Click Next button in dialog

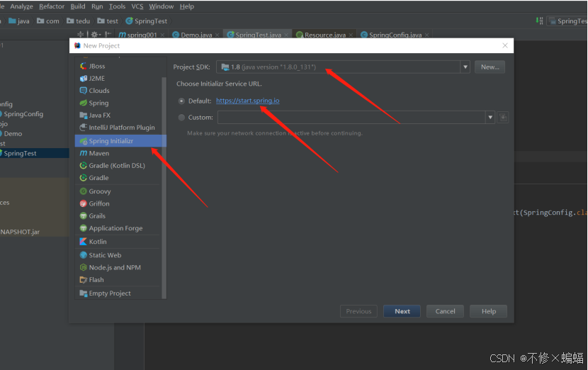[402, 311]
